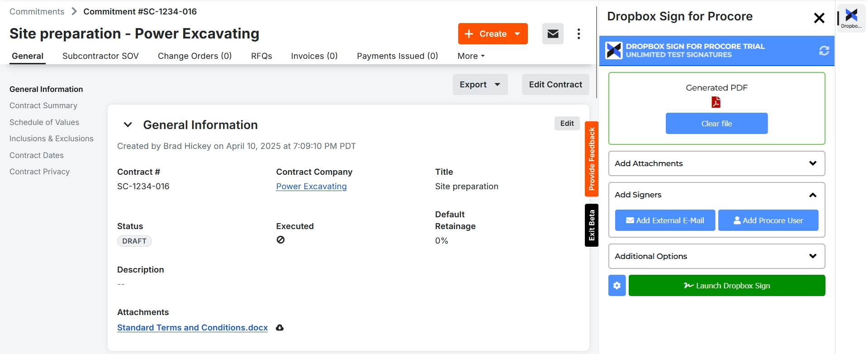Image resolution: width=868 pixels, height=354 pixels.
Task: Open the three-dot more options menu
Action: click(x=579, y=34)
